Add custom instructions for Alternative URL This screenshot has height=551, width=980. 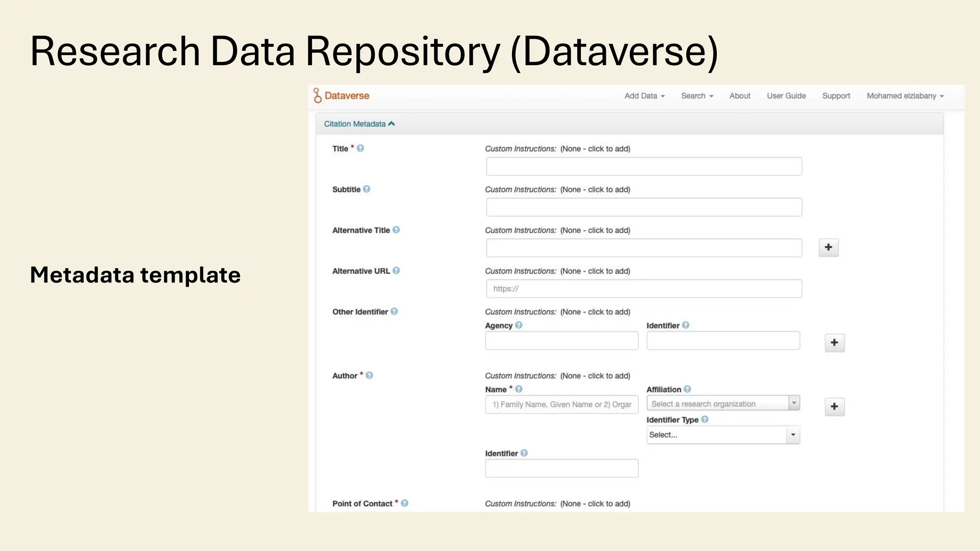click(x=595, y=271)
